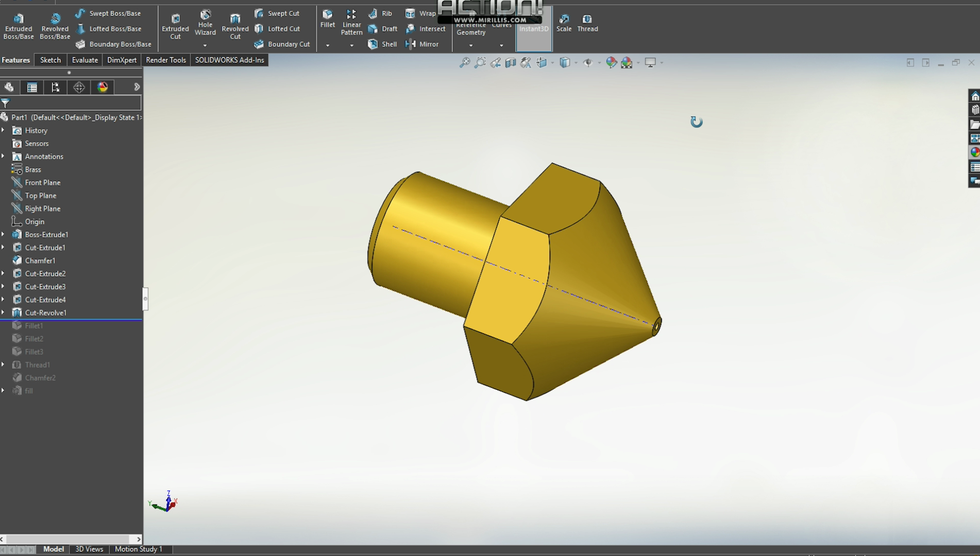Open the Hole Wizard tool
The image size is (980, 556).
click(205, 22)
